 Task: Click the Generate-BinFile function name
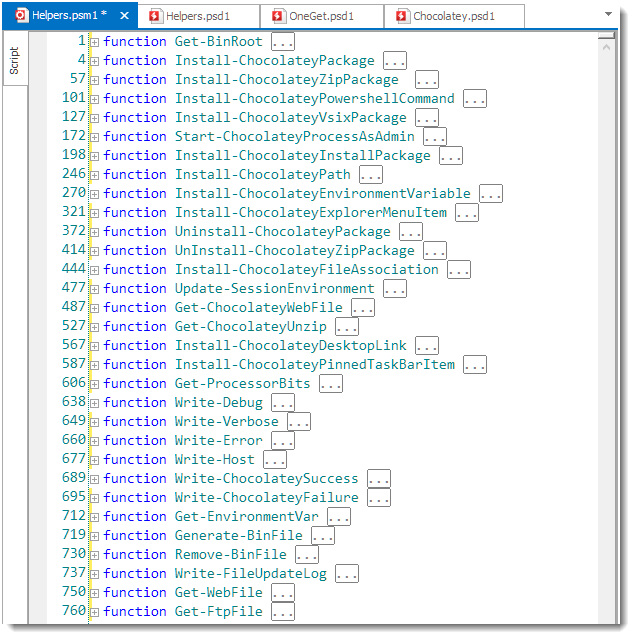238,536
